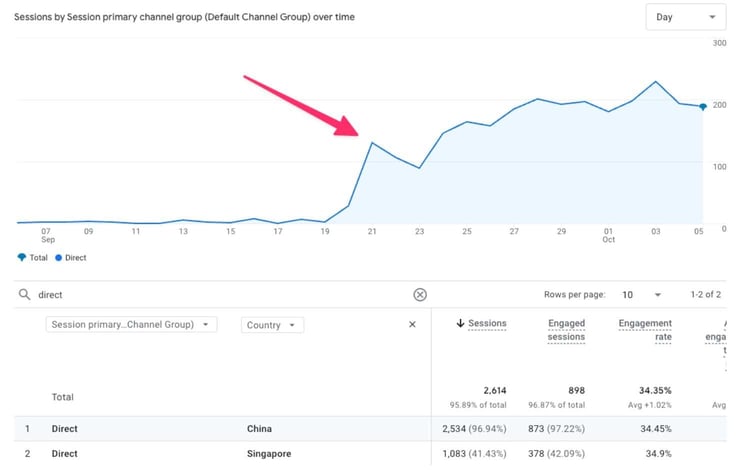Remove the Country secondary dimension

click(412, 324)
